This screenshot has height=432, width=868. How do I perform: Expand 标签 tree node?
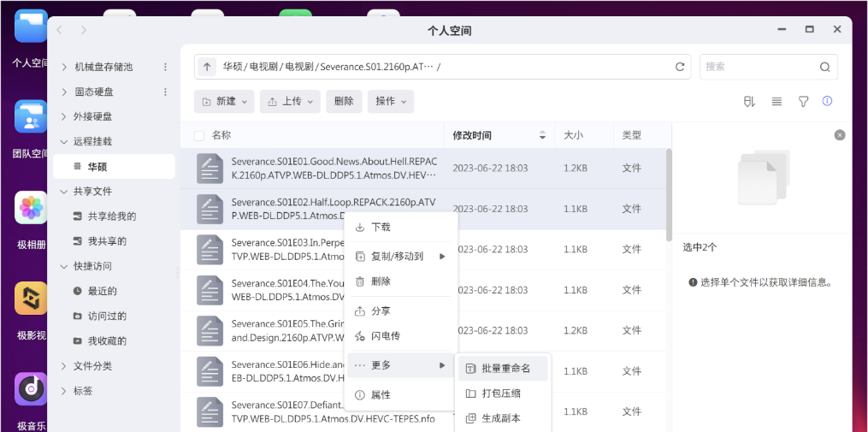tap(63, 391)
